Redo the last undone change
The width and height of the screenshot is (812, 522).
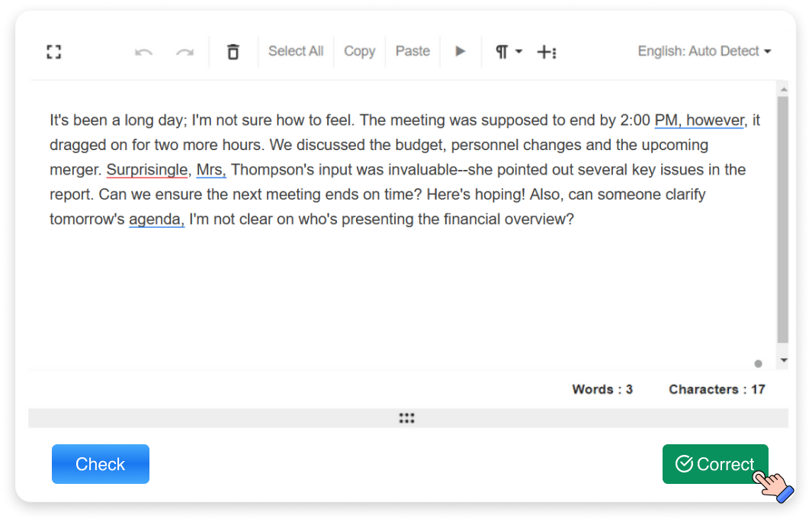pyautogui.click(x=183, y=51)
